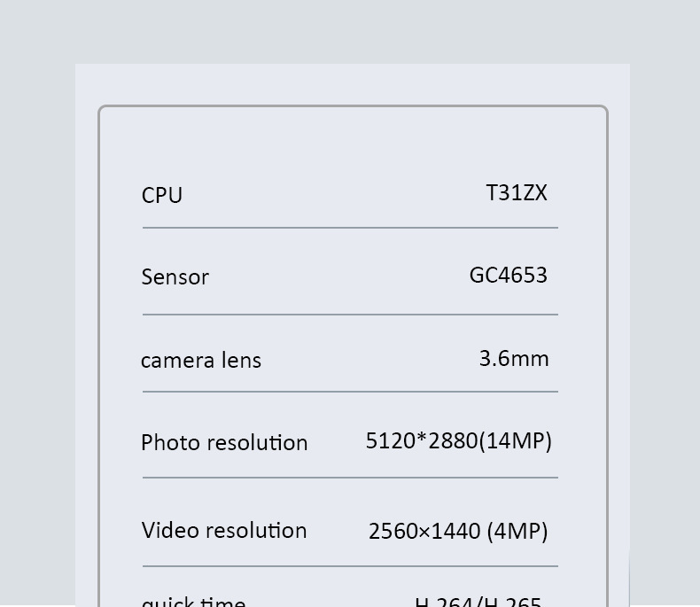This screenshot has height=607, width=700.
Task: Select the T31ZX value text
Action: [517, 193]
